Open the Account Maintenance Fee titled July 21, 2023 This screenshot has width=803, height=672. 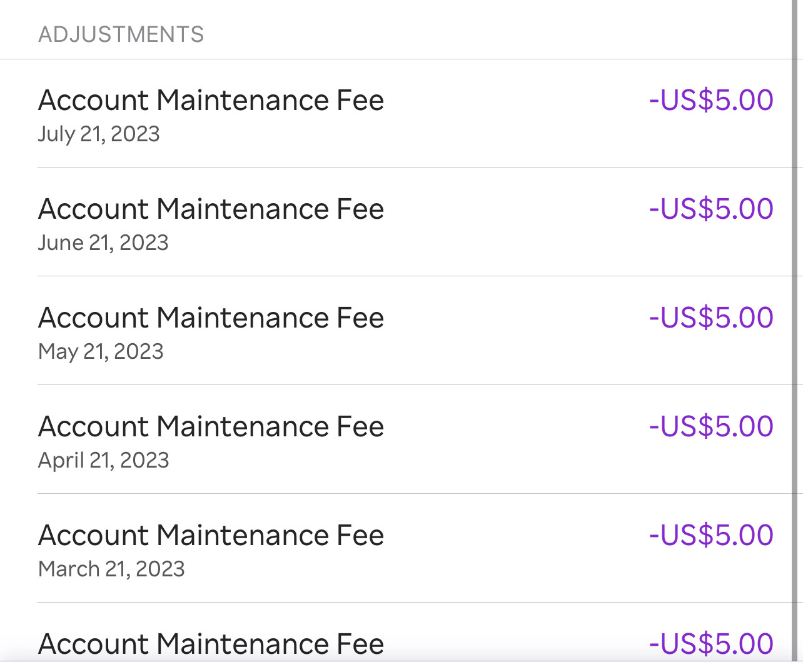(x=211, y=101)
